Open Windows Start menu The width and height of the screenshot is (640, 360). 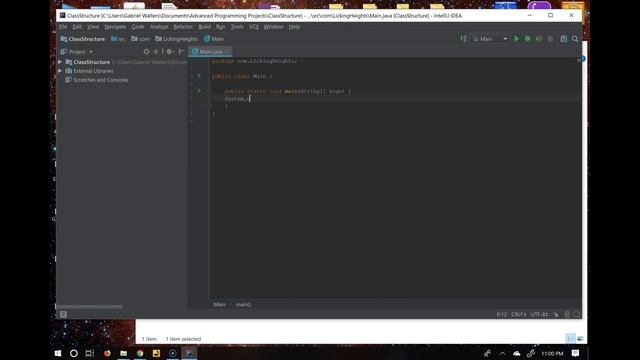click(58, 353)
